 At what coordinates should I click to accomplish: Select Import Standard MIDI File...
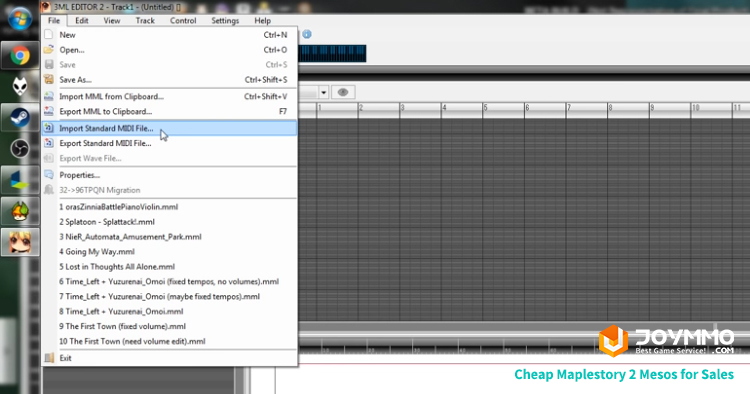tap(170, 128)
